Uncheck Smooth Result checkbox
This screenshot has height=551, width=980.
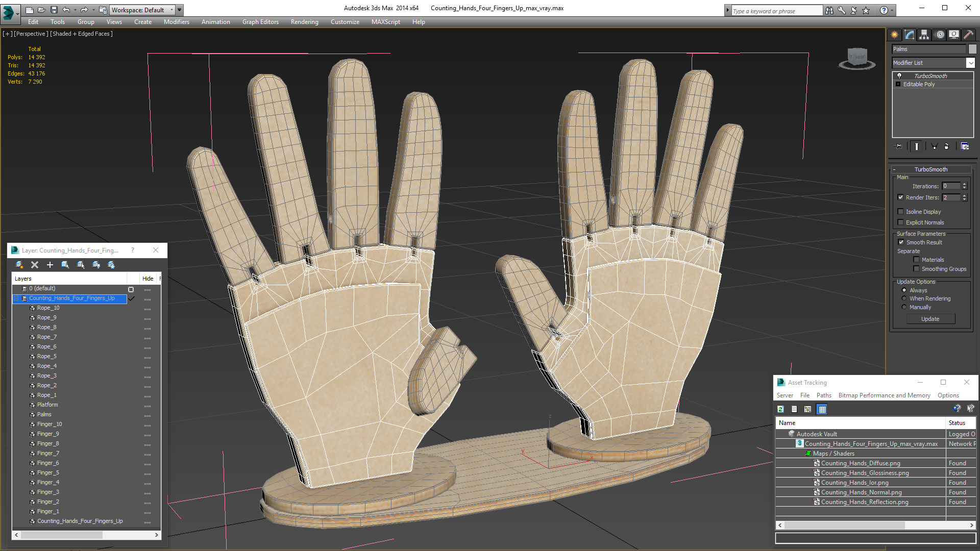(901, 242)
